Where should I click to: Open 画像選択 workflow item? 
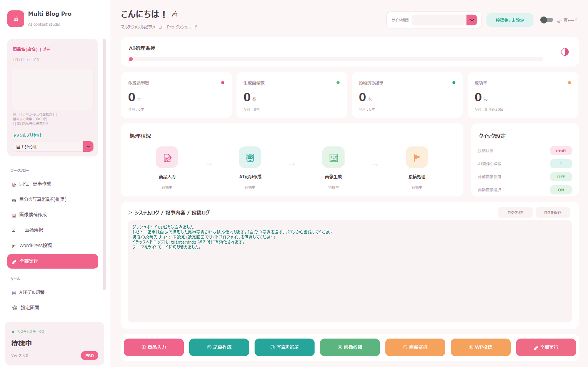click(x=53, y=230)
